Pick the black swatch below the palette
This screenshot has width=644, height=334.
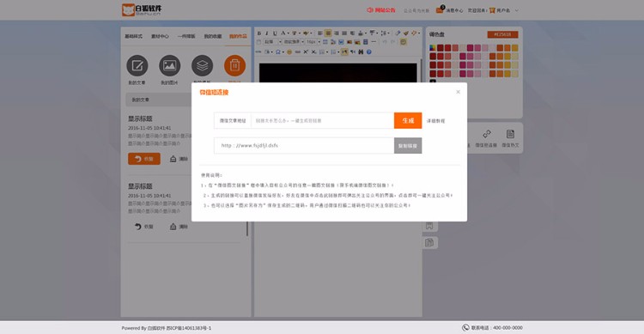click(433, 82)
